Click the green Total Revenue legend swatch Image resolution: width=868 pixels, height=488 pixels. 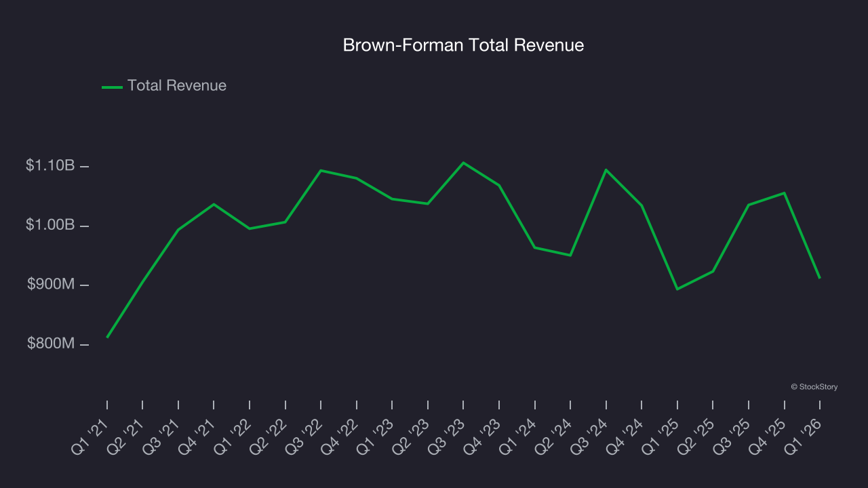tap(112, 87)
